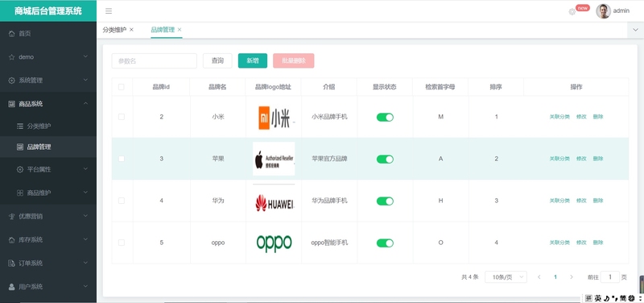Image resolution: width=644 pixels, height=303 pixels.
Task: Click the 查询 search button
Action: (217, 61)
